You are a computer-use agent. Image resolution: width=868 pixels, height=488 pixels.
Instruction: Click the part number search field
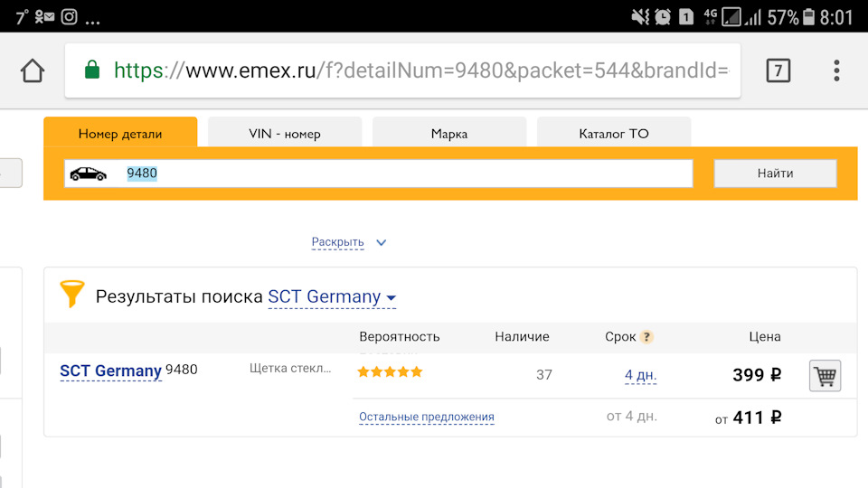[x=407, y=174]
